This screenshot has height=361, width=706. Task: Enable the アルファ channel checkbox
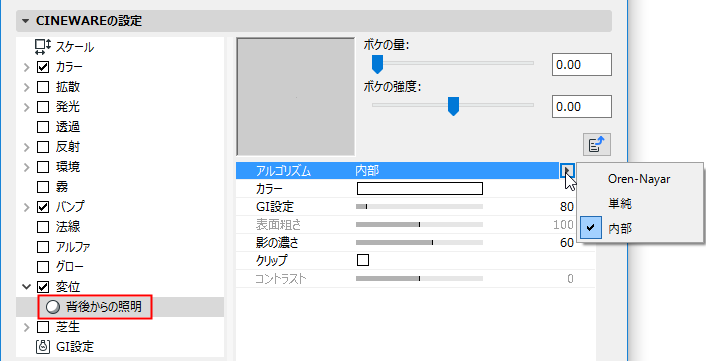coord(43,247)
